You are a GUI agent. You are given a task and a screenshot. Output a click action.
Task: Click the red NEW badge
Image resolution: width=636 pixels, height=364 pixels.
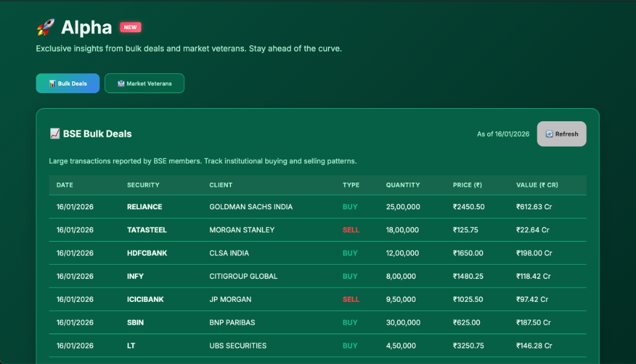(x=130, y=27)
